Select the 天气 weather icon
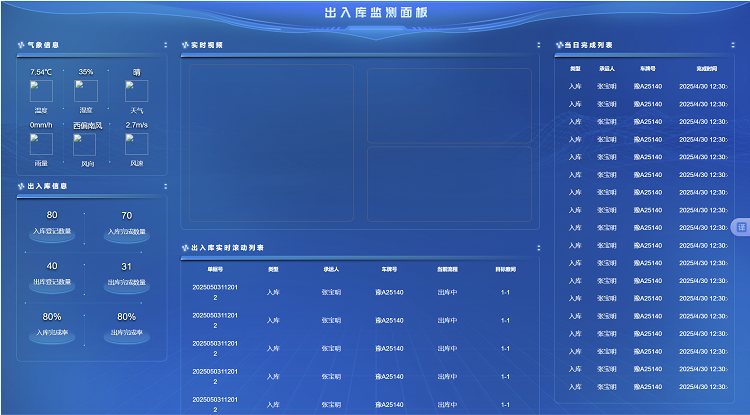Screen dimensions: 750x415 136,91
